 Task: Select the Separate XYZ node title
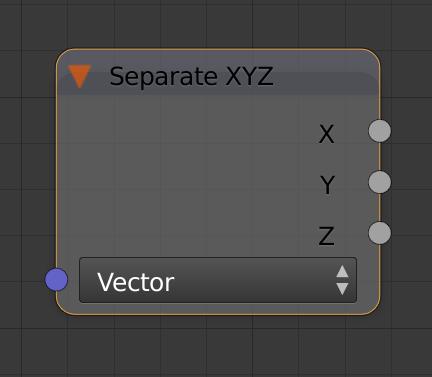(191, 76)
